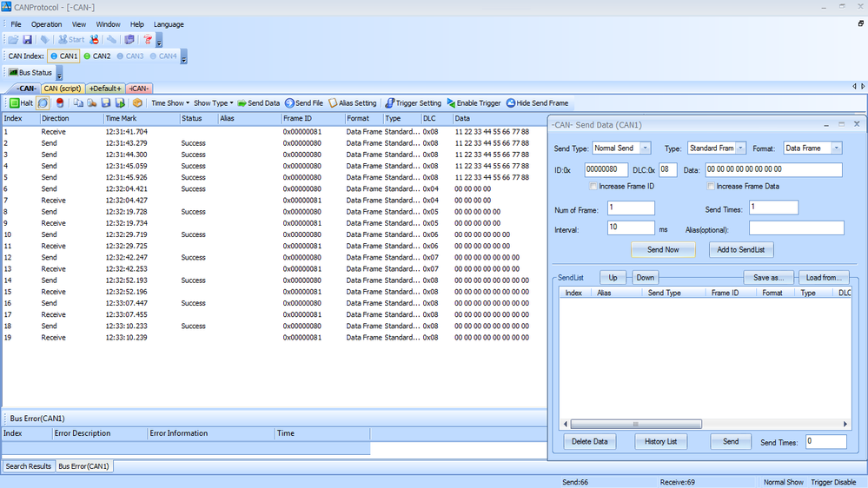Image resolution: width=868 pixels, height=488 pixels.
Task: Toggle Halt on the frame toolbar
Action: click(21, 103)
